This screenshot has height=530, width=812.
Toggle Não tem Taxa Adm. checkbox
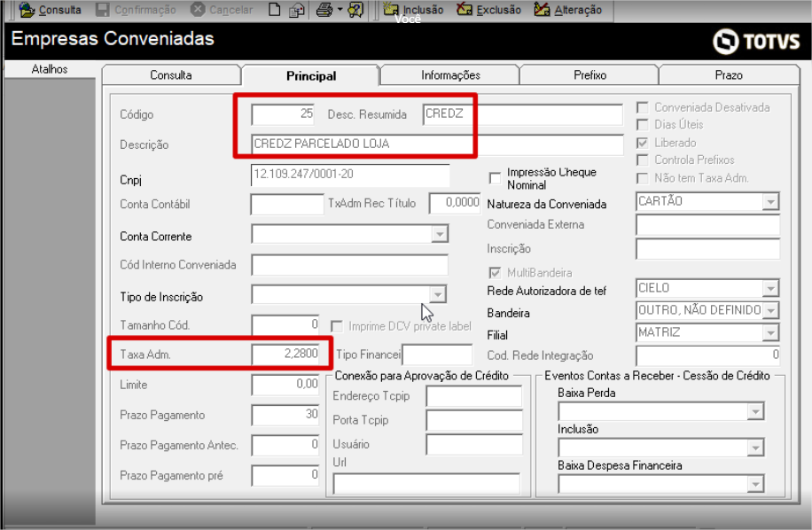pos(643,178)
